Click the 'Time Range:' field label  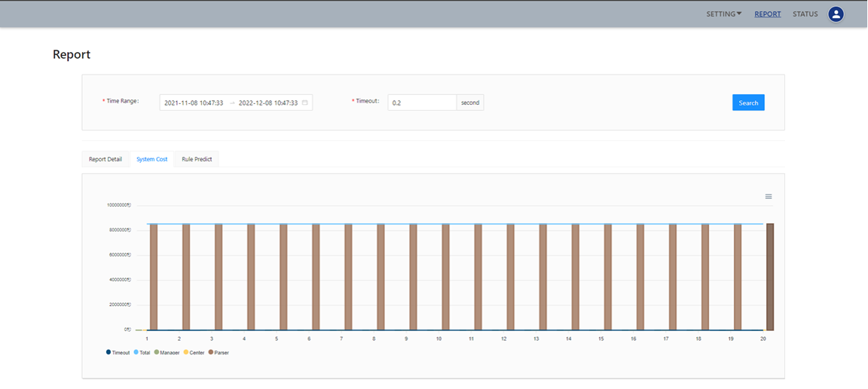(x=122, y=102)
